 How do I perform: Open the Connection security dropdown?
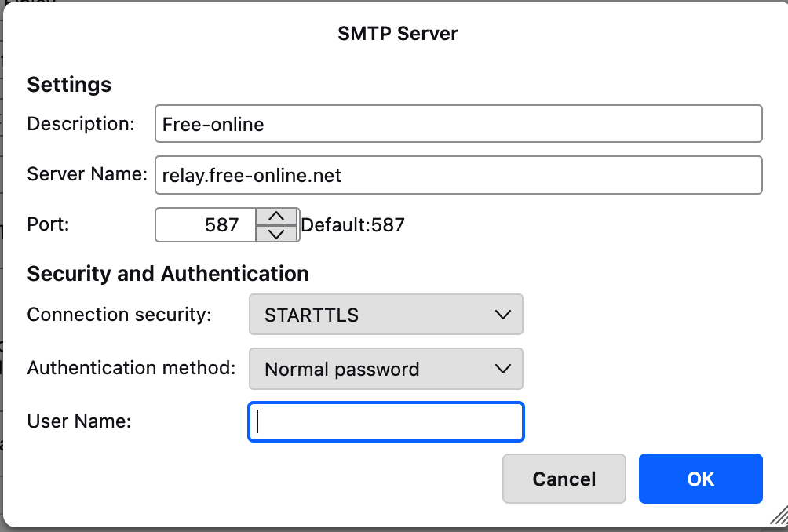(385, 315)
